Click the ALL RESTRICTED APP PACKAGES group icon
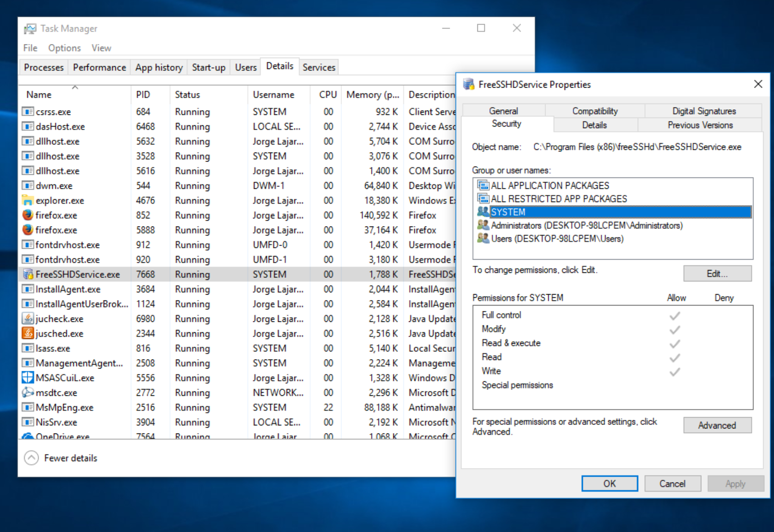This screenshot has height=532, width=774. coord(483,198)
